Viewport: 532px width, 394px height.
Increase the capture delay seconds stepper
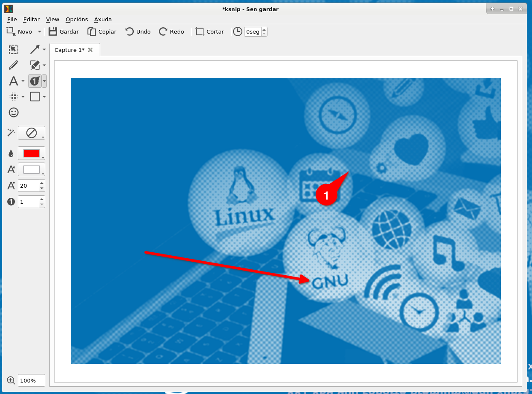[264, 30]
